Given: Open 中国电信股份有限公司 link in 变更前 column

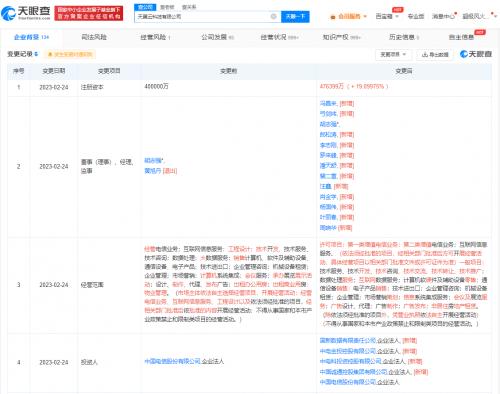Looking at the screenshot, I should point(172,361).
